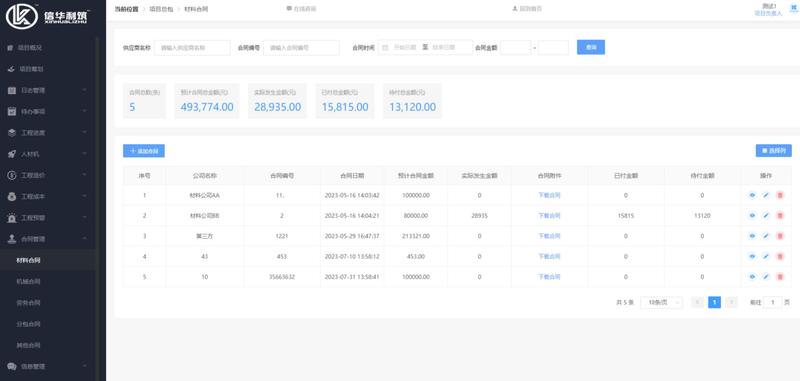Select 分包合同 submenu item

pyautogui.click(x=48, y=324)
